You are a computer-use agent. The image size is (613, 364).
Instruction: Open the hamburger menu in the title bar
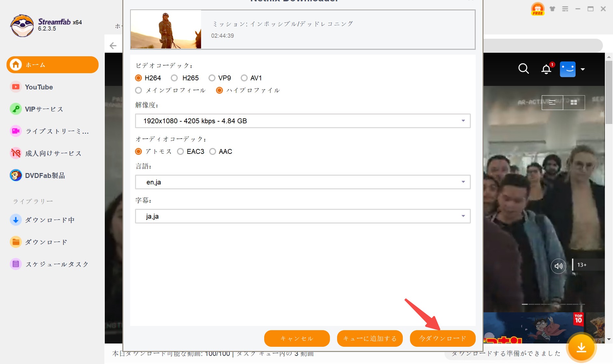[565, 9]
